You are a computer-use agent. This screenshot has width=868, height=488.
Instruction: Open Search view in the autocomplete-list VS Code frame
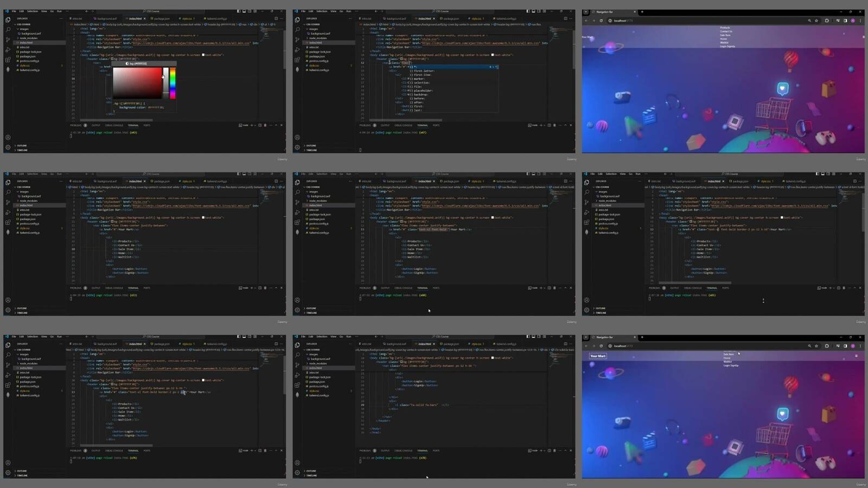click(297, 29)
